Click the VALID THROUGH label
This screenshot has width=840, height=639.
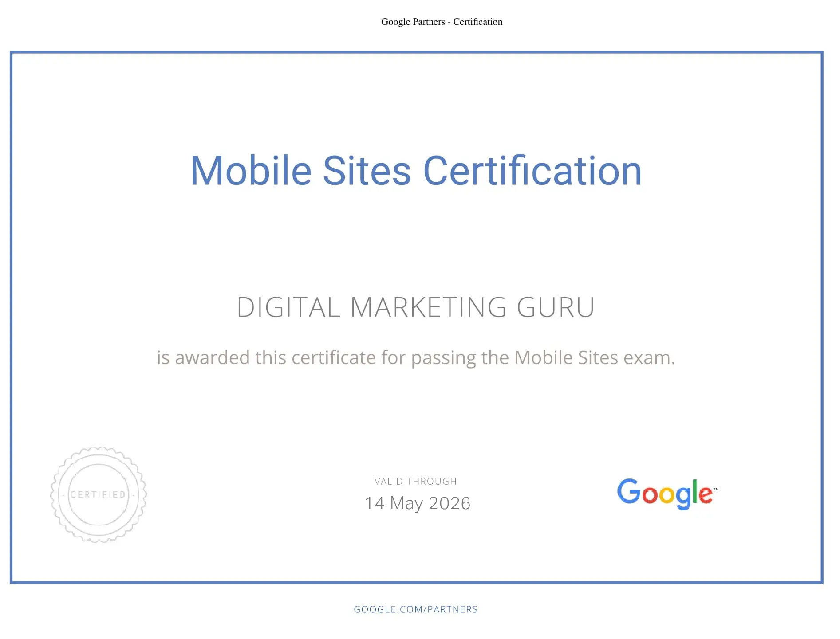coord(416,482)
